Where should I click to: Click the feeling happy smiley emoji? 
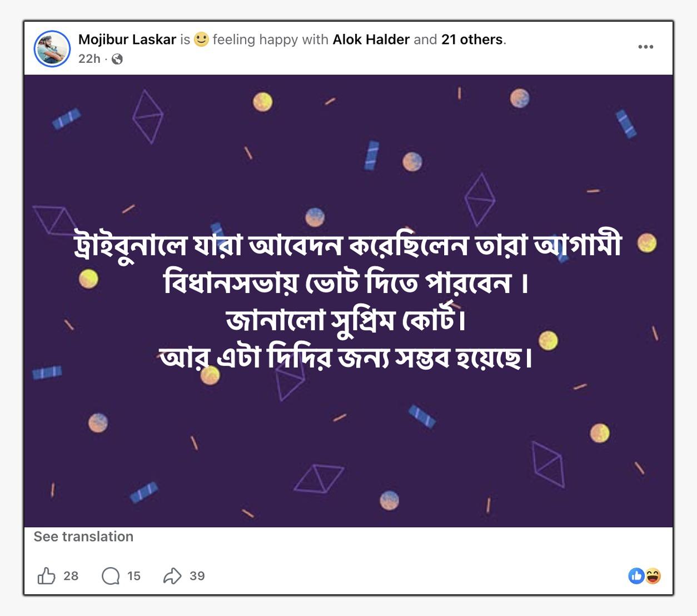pyautogui.click(x=201, y=39)
